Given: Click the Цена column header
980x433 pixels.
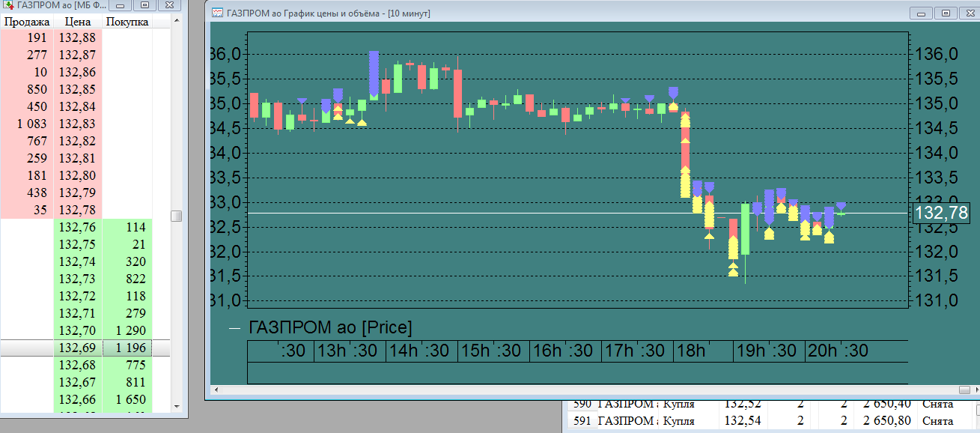Looking at the screenshot, I should pos(77,22).
